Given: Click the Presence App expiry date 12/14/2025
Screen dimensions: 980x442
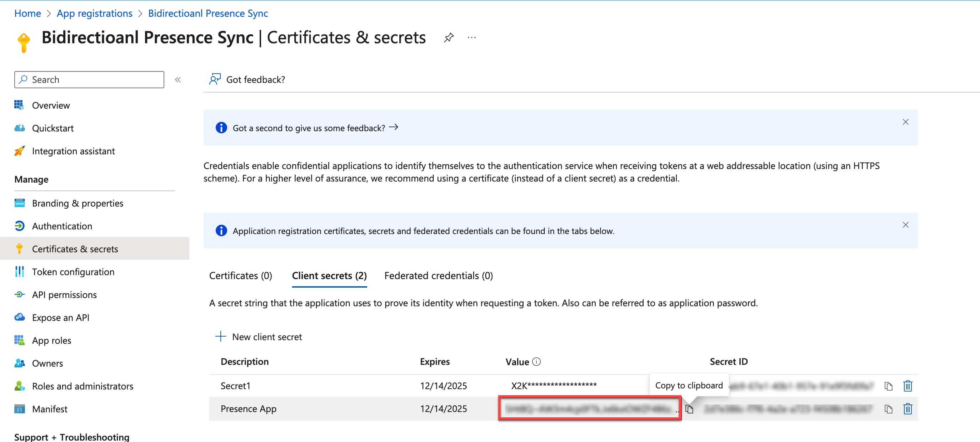Looking at the screenshot, I should (x=443, y=408).
